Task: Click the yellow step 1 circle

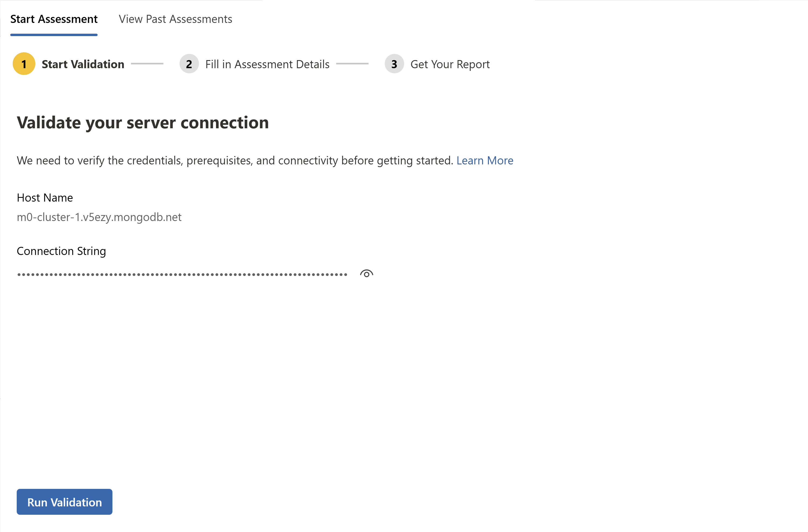Action: pos(24,64)
